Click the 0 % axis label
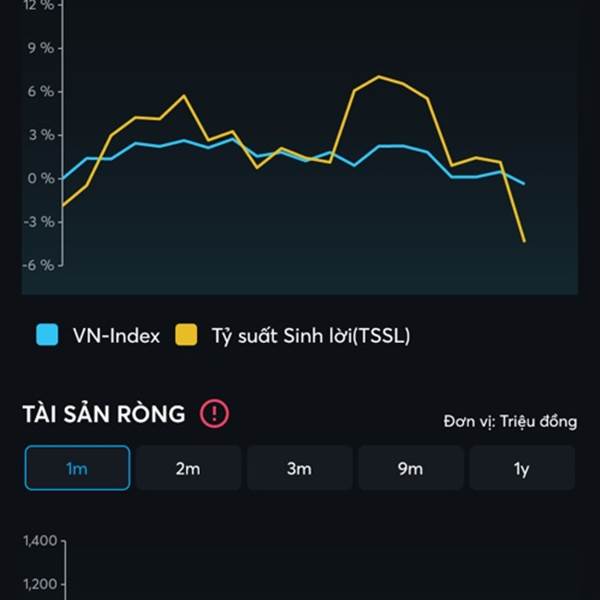 (41, 178)
